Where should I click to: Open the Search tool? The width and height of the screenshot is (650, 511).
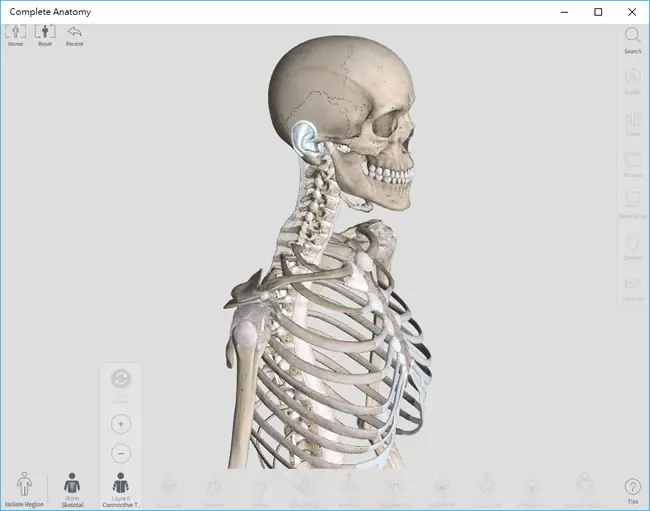tap(632, 40)
